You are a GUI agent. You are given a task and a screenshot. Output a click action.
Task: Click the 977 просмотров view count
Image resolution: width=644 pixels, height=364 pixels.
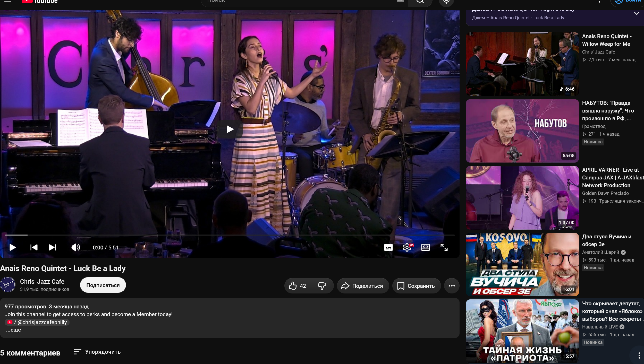[25, 307]
